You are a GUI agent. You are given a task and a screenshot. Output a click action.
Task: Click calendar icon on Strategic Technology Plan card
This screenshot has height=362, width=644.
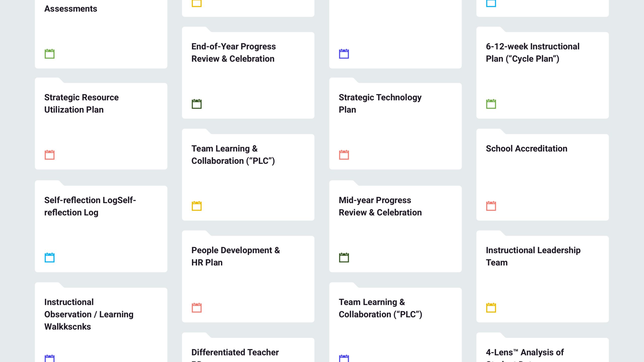(344, 155)
